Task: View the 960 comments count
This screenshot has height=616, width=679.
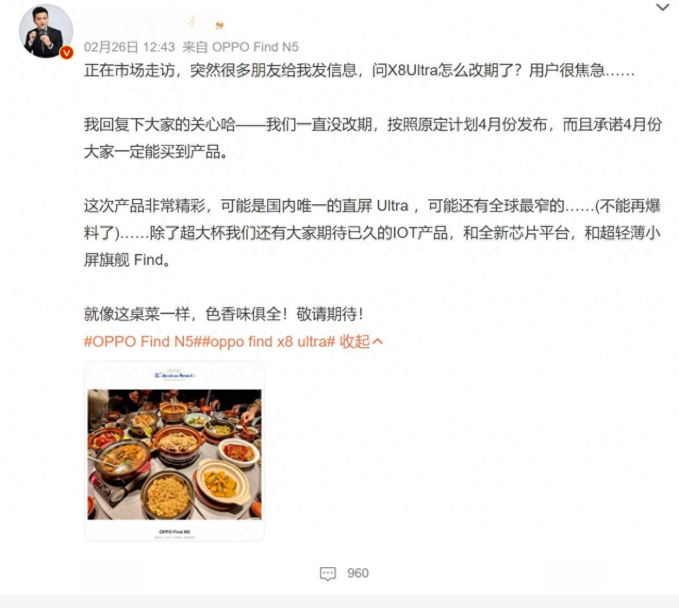Action: tap(358, 573)
